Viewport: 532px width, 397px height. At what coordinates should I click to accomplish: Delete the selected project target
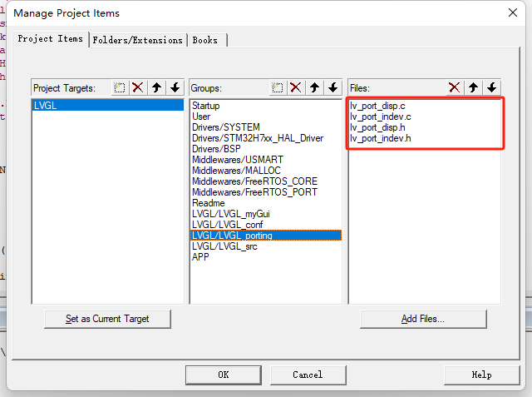pos(138,88)
